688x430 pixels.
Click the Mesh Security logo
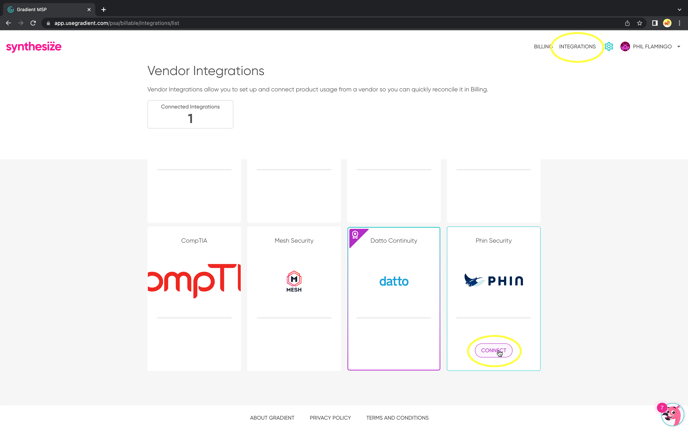(294, 281)
